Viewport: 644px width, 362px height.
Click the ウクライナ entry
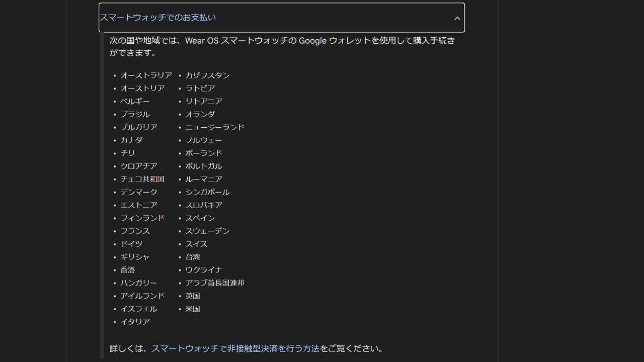(x=203, y=270)
